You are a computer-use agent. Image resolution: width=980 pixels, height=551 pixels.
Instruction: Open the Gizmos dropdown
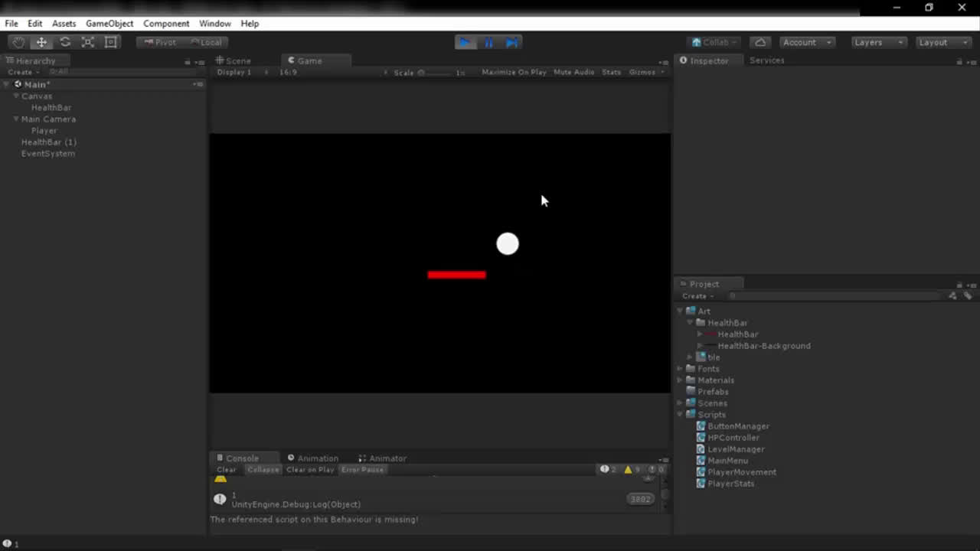click(x=646, y=72)
